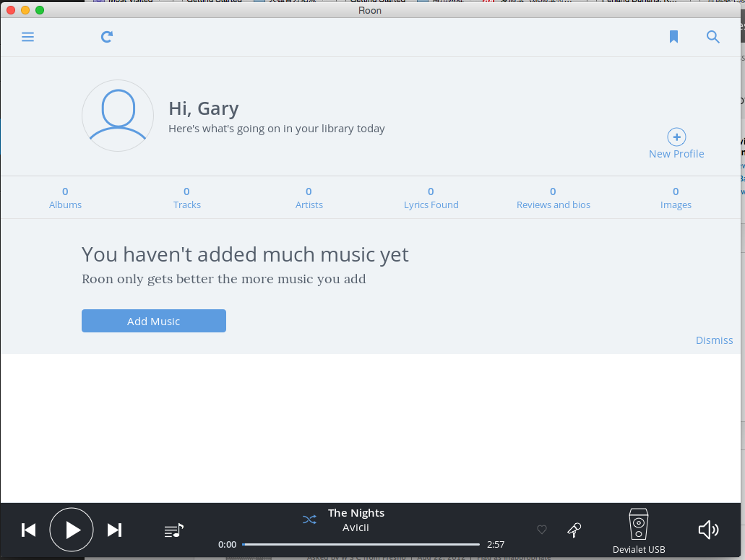
Task: Click The Nights track title
Action: [x=356, y=513]
